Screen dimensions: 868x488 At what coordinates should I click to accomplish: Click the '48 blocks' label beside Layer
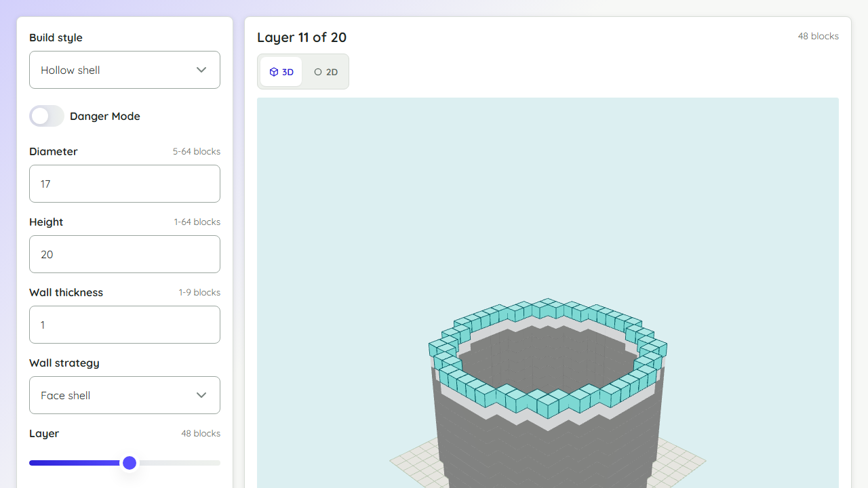click(x=201, y=433)
